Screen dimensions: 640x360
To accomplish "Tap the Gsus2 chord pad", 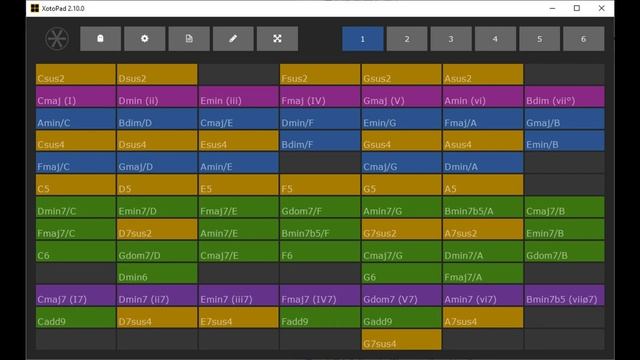I will click(401, 74).
